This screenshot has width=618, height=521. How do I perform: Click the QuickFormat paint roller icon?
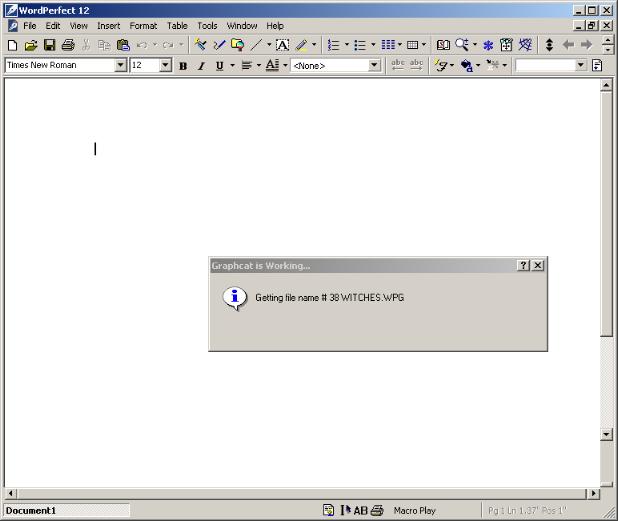click(200, 45)
